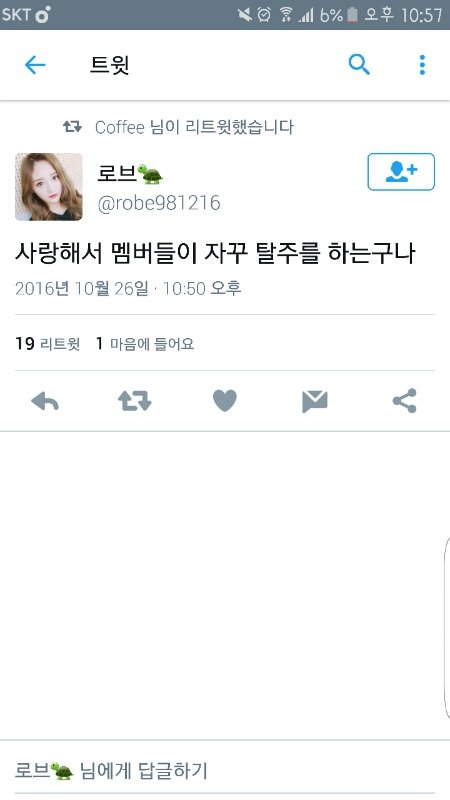Viewport: 450px width, 800px height.
Task: Open @robe981216 handle link
Action: [x=159, y=203]
